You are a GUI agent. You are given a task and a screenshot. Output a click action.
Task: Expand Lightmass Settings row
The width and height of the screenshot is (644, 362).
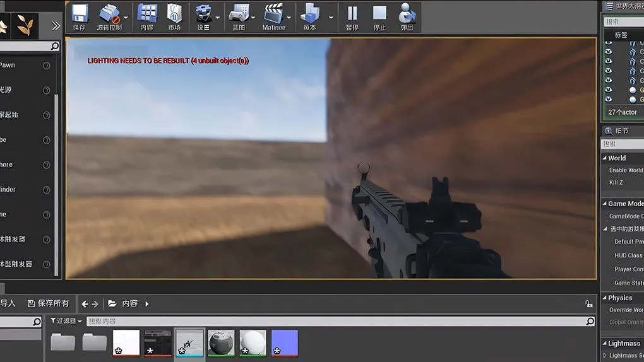pyautogui.click(x=605, y=356)
